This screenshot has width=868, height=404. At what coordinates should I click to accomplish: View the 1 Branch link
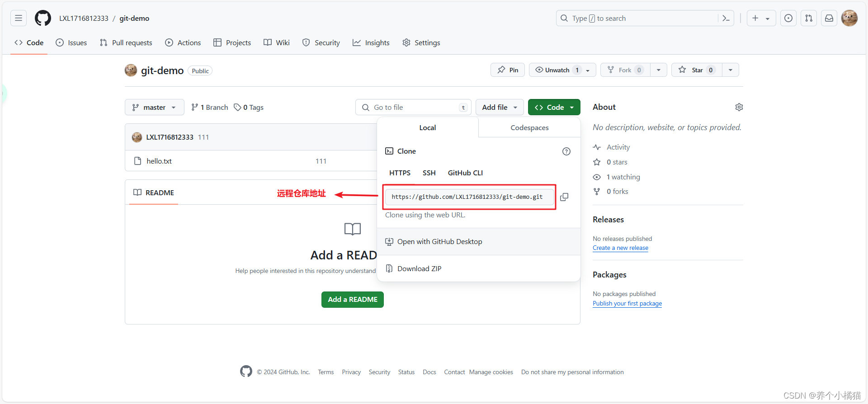tap(210, 107)
